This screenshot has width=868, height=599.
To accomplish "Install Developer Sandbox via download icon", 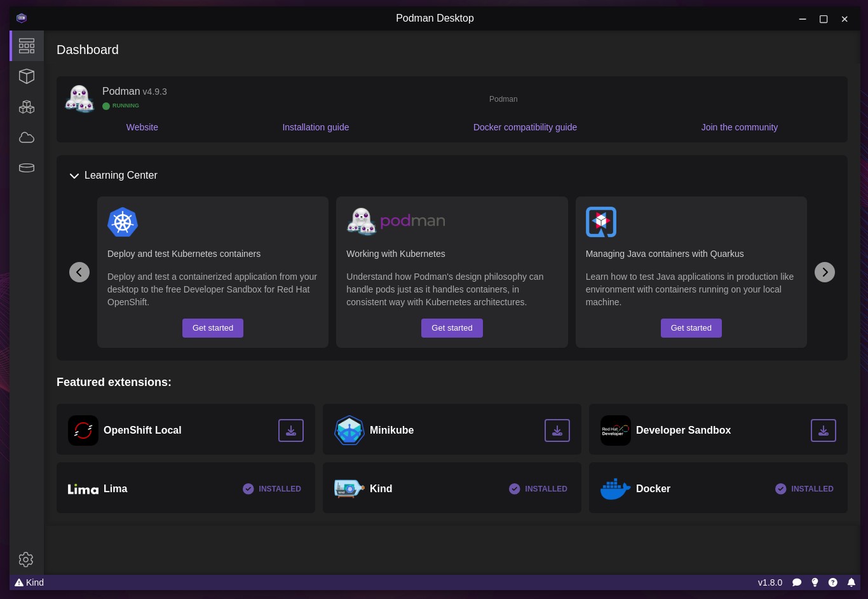I will pyautogui.click(x=824, y=430).
